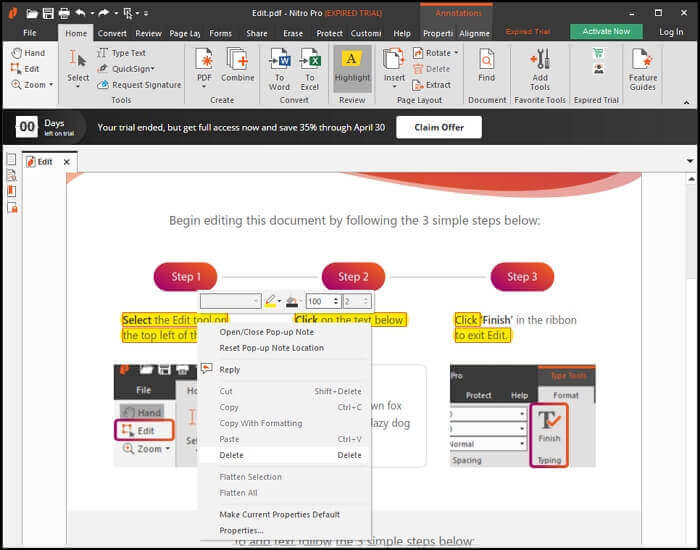This screenshot has height=550, width=700.
Task: Open Feature Guides from the ribbon
Action: tap(643, 68)
